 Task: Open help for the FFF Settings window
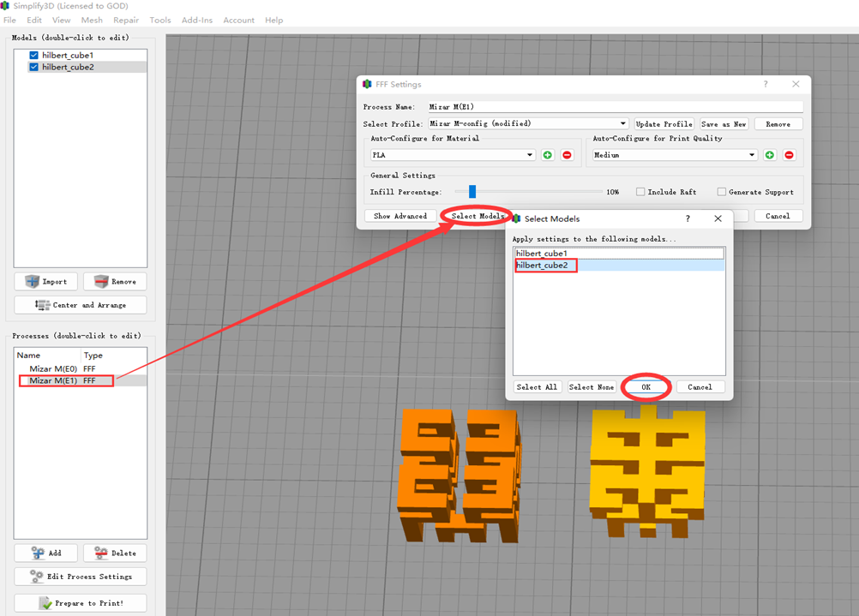point(766,84)
